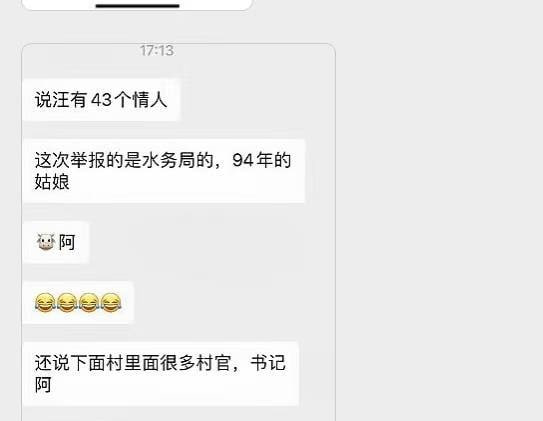The image size is (543, 421).
Task: Select the message about 村官 and 书记
Action: [160, 374]
